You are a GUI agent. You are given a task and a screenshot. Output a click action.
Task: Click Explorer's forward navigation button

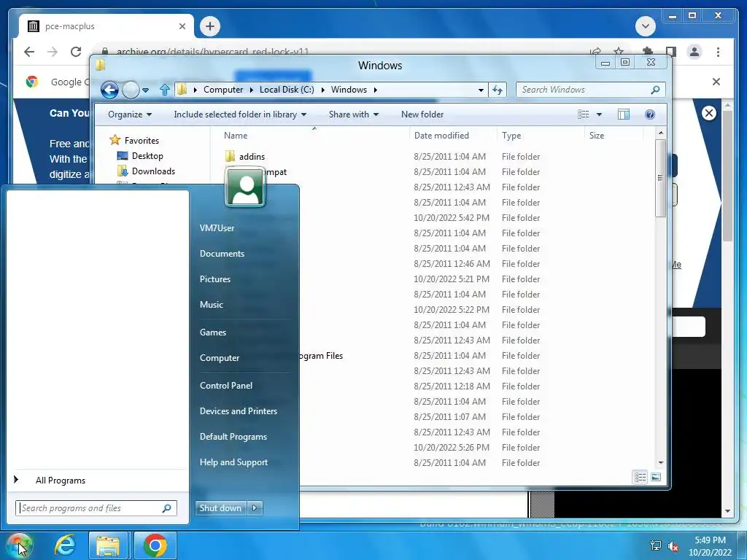131,90
